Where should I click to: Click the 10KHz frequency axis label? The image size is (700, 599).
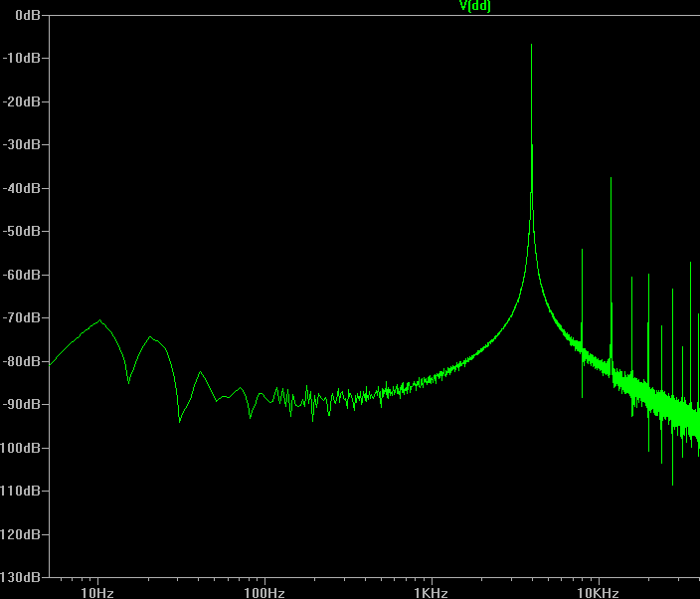(598, 593)
